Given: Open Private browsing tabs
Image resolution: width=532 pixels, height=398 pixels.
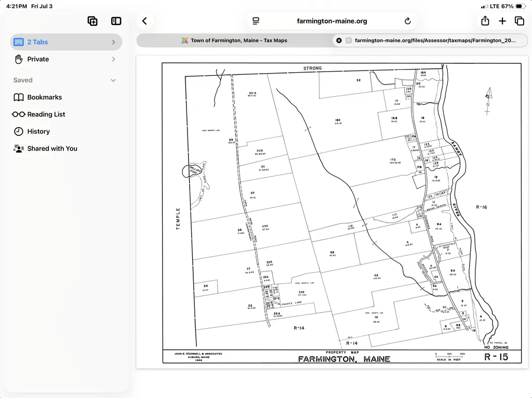Looking at the screenshot, I should (x=66, y=59).
